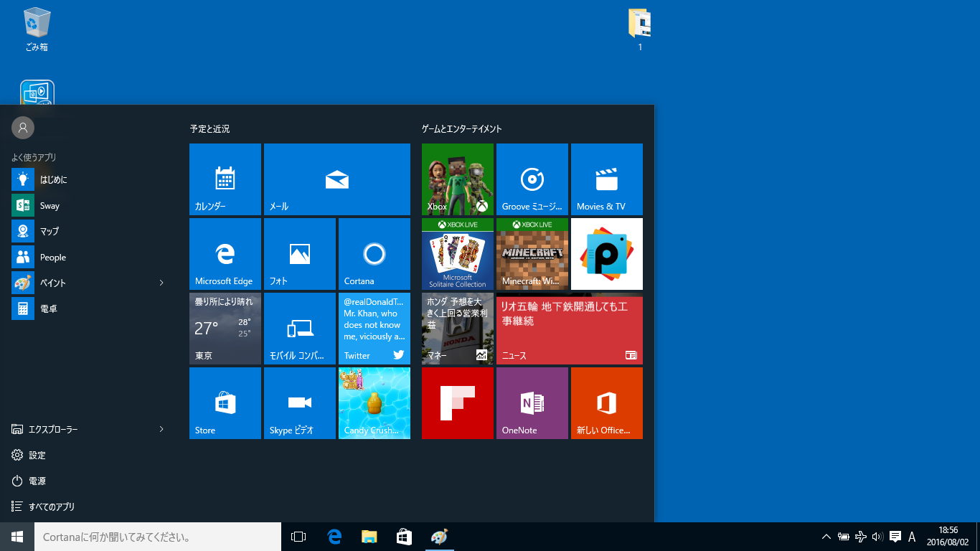Open Store from the taskbar
Screen dimensions: 980x551
point(405,537)
